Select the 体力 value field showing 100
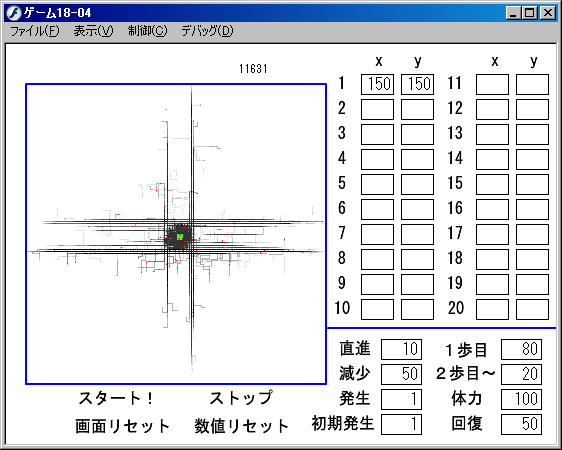The image size is (562, 450). tap(521, 399)
